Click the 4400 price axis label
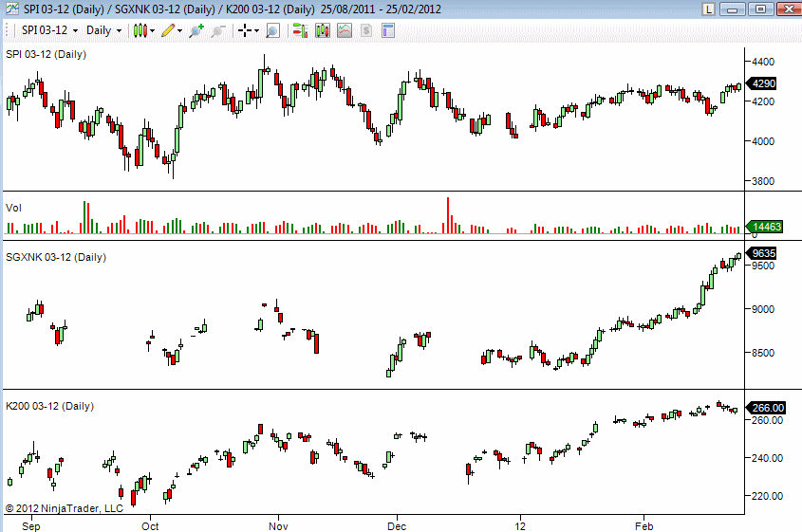Viewport: 802px width, 532px height. 763,62
